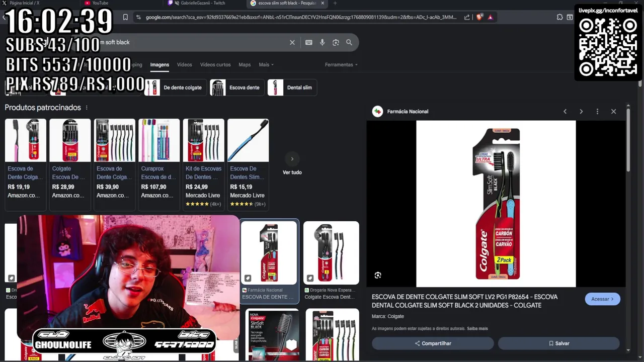Open the on-screen keyboard input tool
The image size is (644, 362).
point(308,43)
